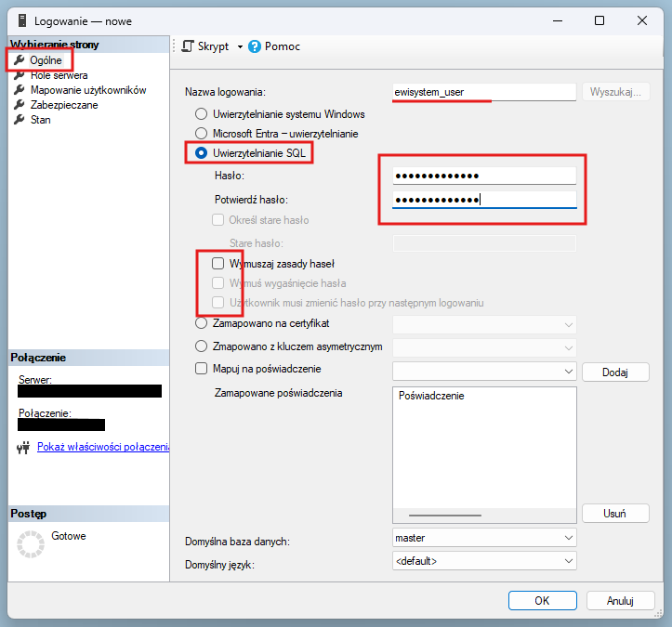Choose Microsoft Entra authentication option

(x=201, y=133)
